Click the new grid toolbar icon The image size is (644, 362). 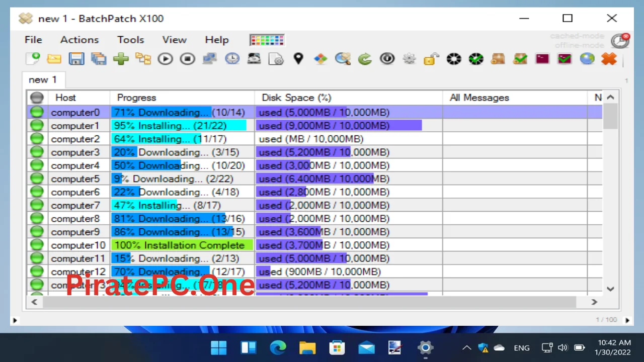pos(32,59)
